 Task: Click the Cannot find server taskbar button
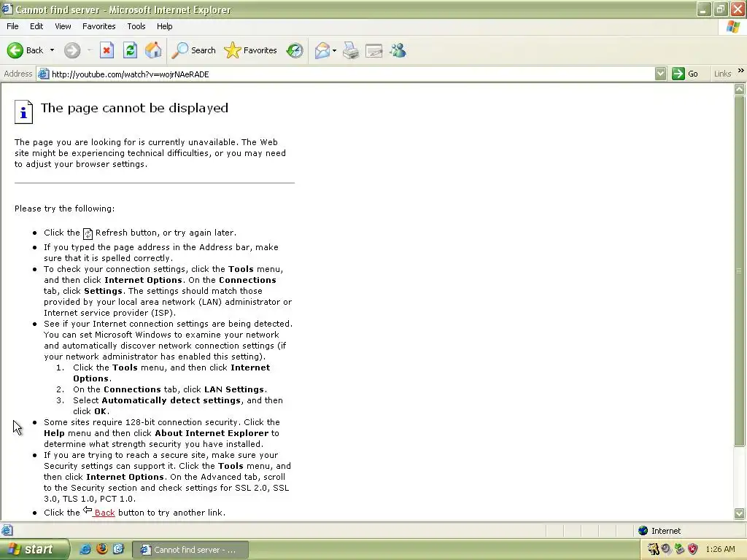point(190,550)
